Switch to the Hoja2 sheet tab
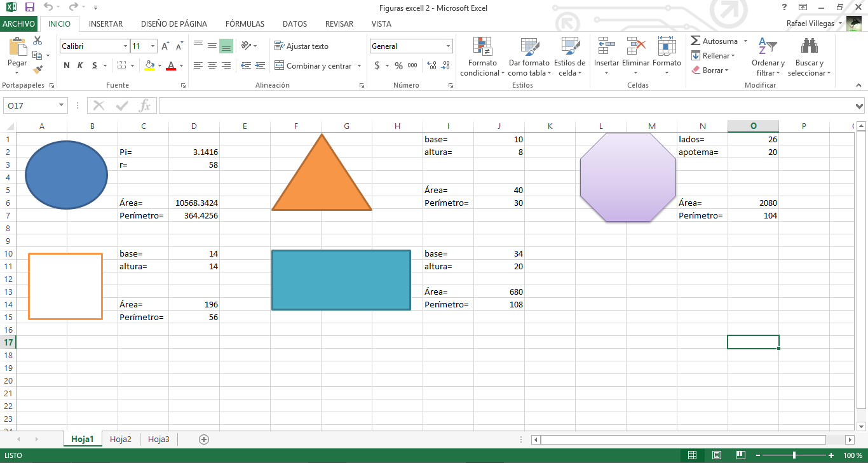The width and height of the screenshot is (868, 463). 120,439
